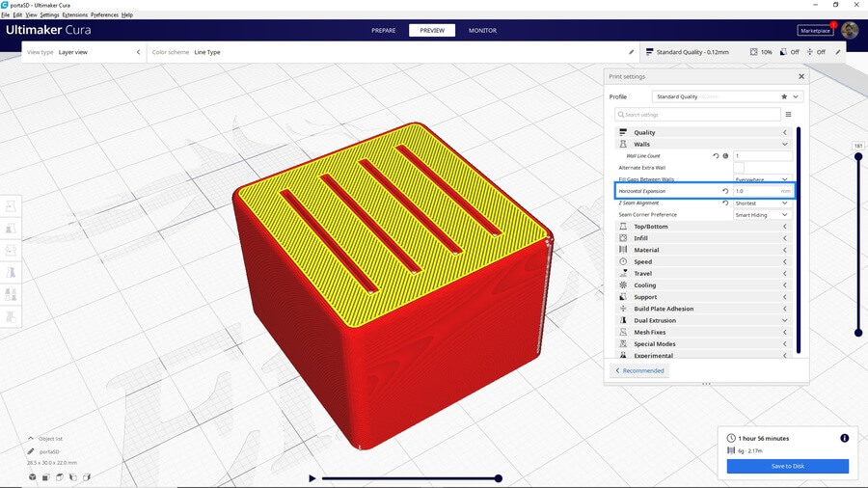Click the Recommended button
868x488 pixels.
point(639,370)
